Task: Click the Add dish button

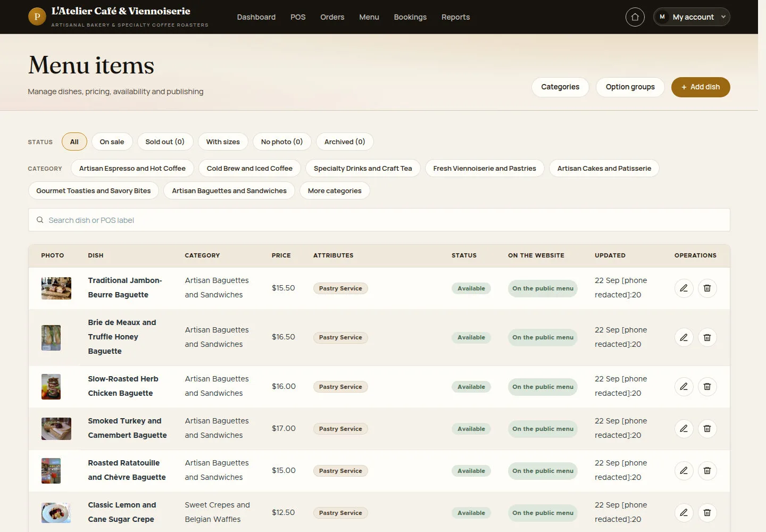Action: click(x=701, y=87)
